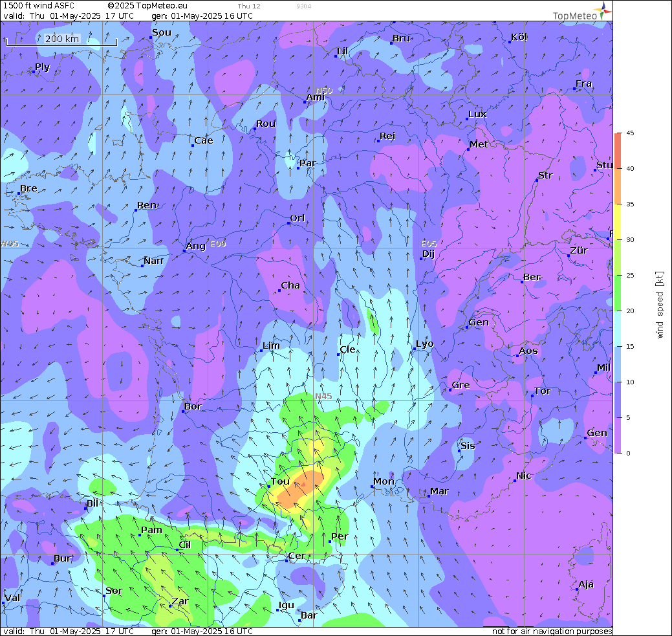
Task: Choose the orange 35–40 kt legend band
Action: (618, 186)
